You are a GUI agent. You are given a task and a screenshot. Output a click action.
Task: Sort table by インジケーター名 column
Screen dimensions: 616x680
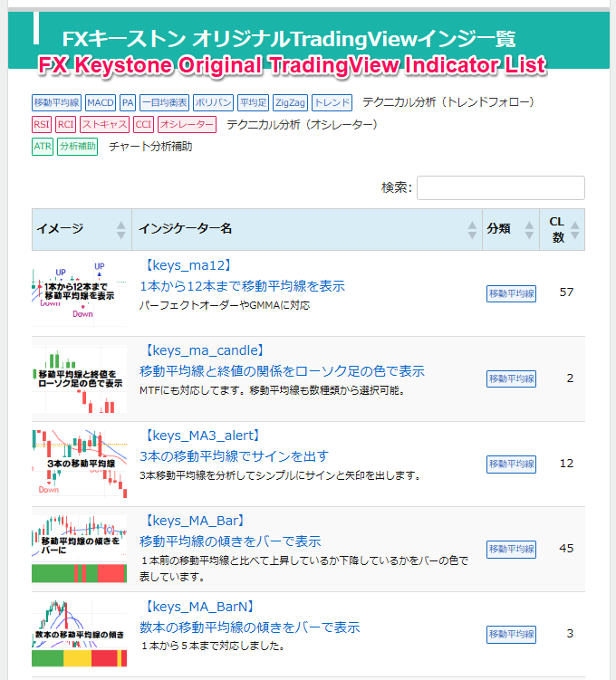(307, 229)
